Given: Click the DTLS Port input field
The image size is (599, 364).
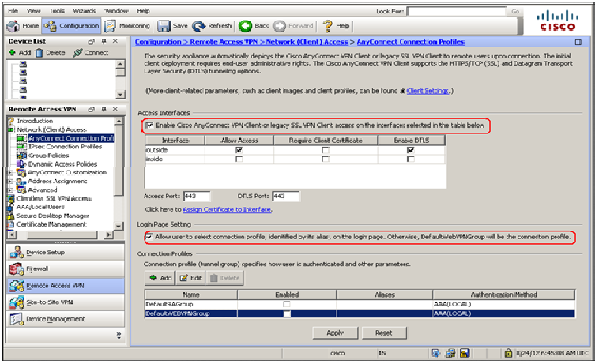Looking at the screenshot, I should click(286, 196).
